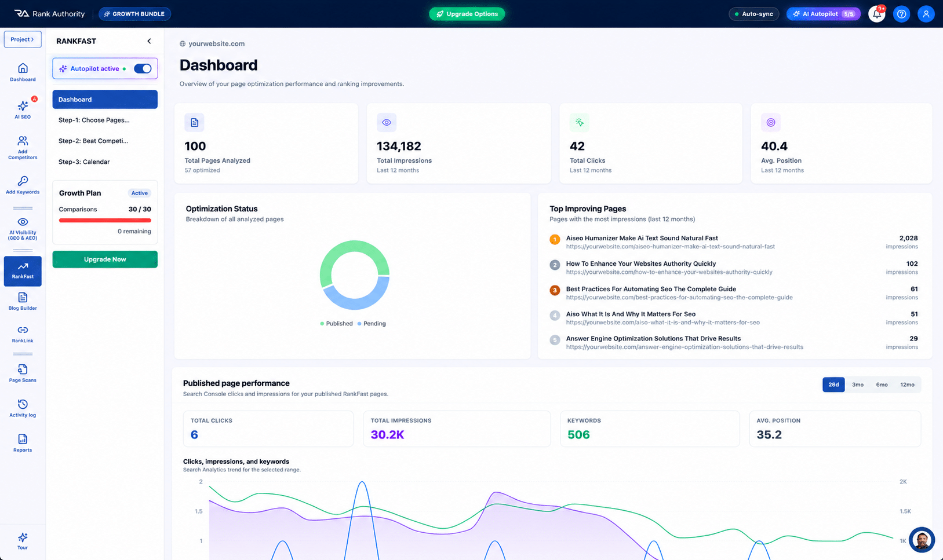Screen dimensions: 943x560
Task: Toggle the Auto-sync status pill
Action: tap(753, 14)
